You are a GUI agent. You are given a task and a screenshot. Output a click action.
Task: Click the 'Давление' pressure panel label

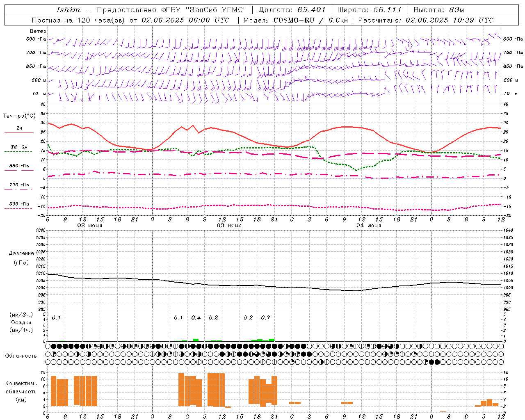tap(21, 253)
